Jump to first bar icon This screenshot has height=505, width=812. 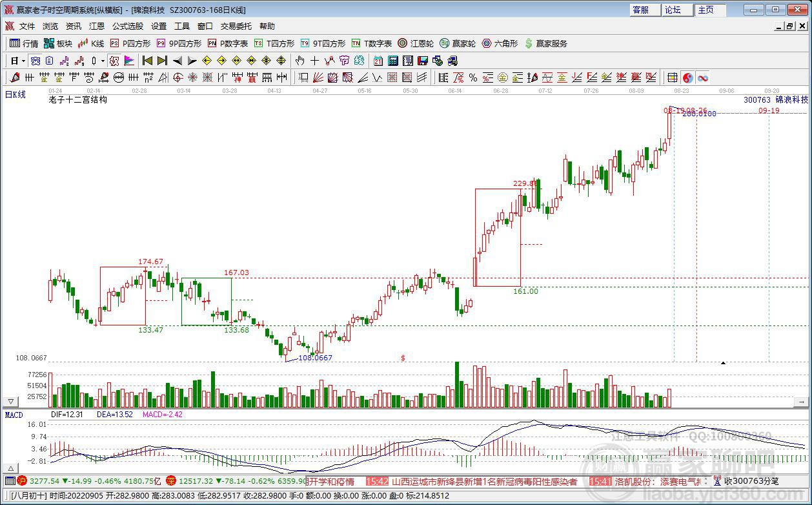click(147, 61)
